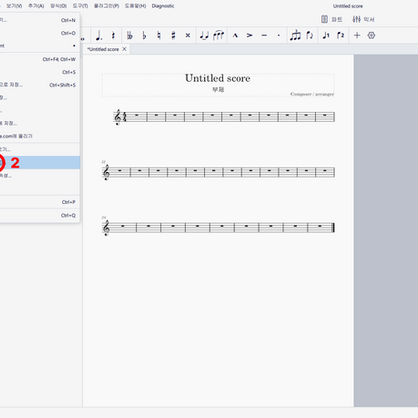Screen dimensions: 418x418
Task: Add a tie between notes
Action: pos(204,35)
